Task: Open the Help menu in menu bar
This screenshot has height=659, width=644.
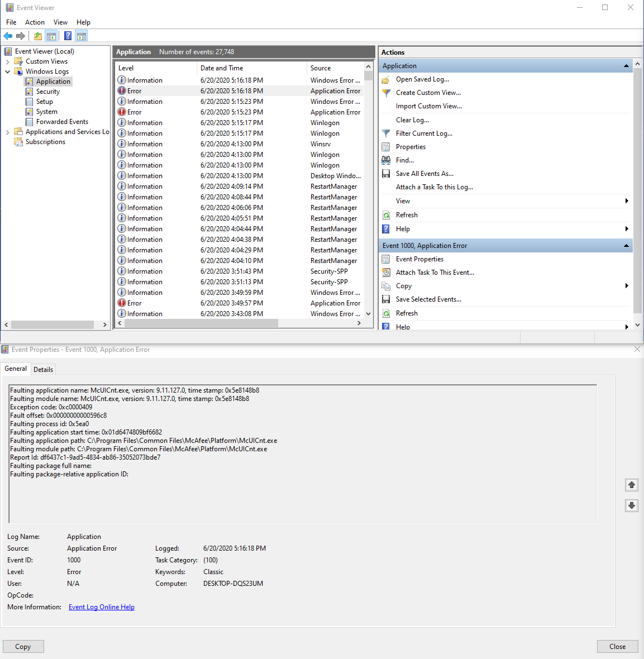Action: (83, 22)
